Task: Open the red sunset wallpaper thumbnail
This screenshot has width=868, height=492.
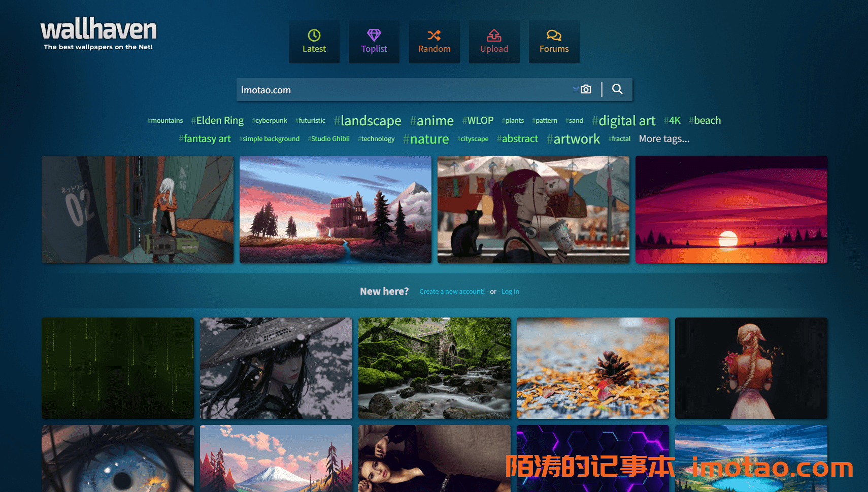Action: (x=731, y=209)
